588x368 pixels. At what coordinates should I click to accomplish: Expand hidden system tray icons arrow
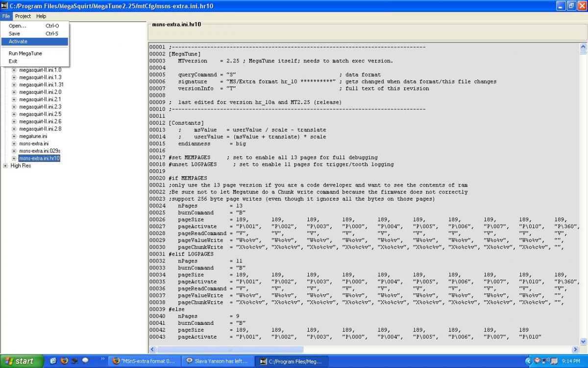point(529,361)
